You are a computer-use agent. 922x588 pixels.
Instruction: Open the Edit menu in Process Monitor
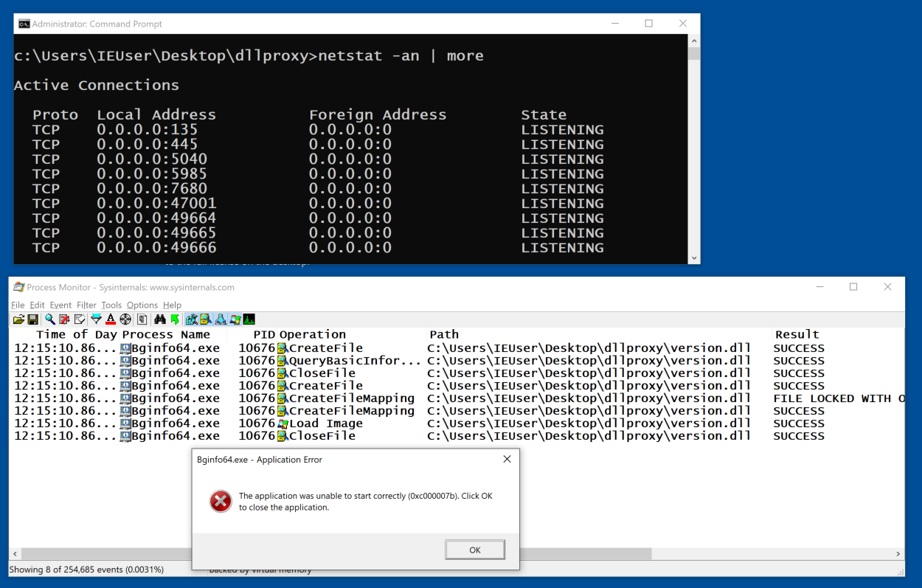[x=37, y=305]
